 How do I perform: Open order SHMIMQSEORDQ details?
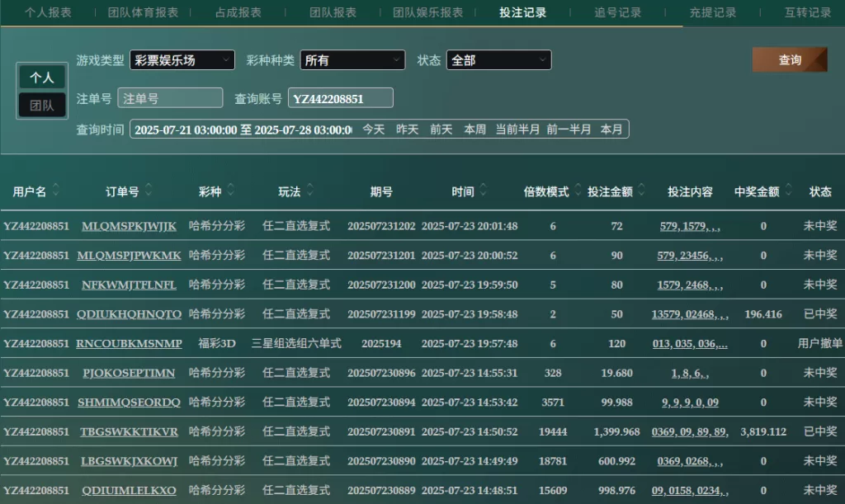click(x=129, y=403)
